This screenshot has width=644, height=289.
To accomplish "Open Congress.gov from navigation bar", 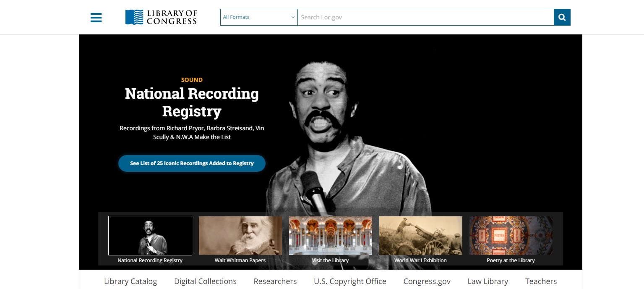I will 427,281.
